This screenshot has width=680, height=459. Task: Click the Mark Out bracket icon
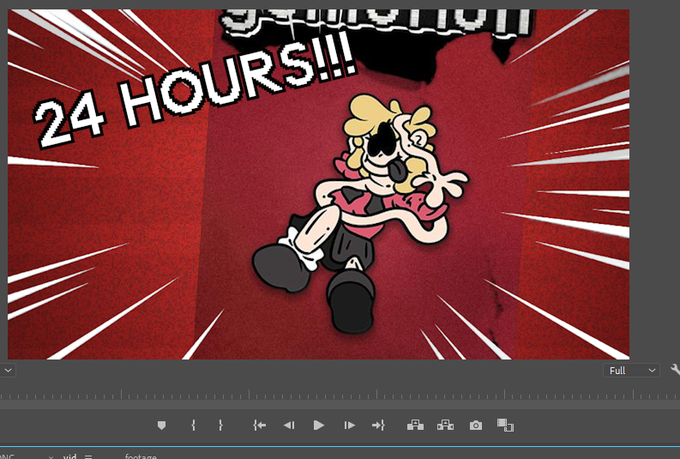[x=220, y=425]
